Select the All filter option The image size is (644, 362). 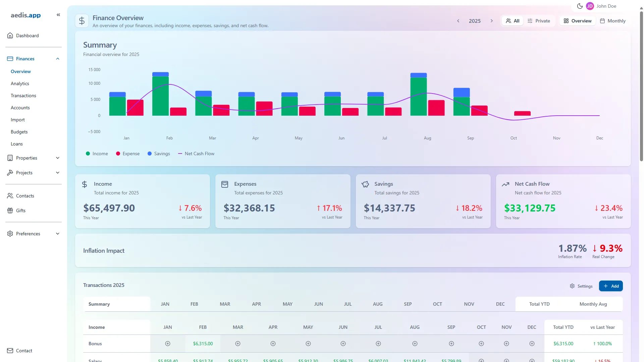point(512,21)
